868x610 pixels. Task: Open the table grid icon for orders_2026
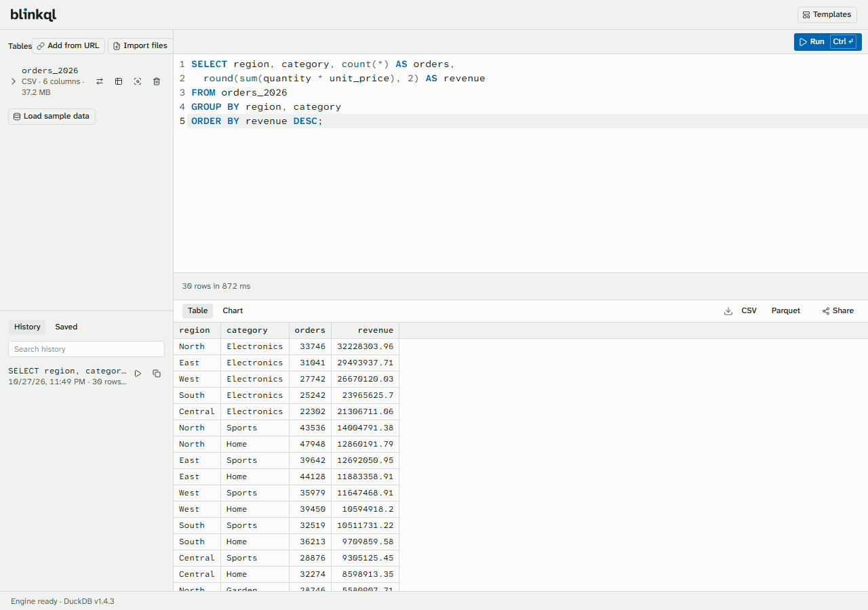pyautogui.click(x=119, y=81)
